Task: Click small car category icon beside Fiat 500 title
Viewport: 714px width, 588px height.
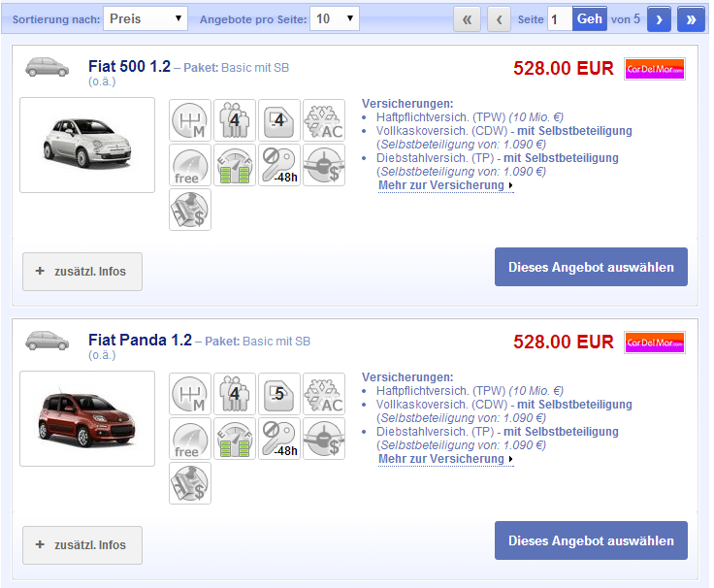Action: [x=47, y=67]
